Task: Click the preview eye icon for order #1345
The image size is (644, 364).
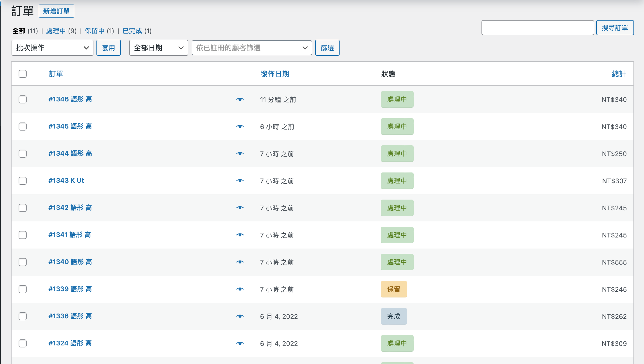Action: pyautogui.click(x=240, y=127)
